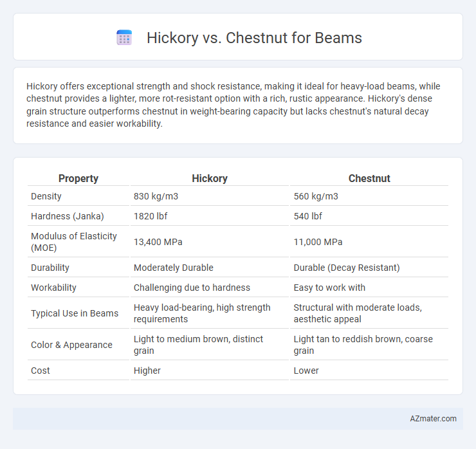Click the 'Moderately Durable' cell
Viewport: 476px width, 449px height.
[173, 268]
